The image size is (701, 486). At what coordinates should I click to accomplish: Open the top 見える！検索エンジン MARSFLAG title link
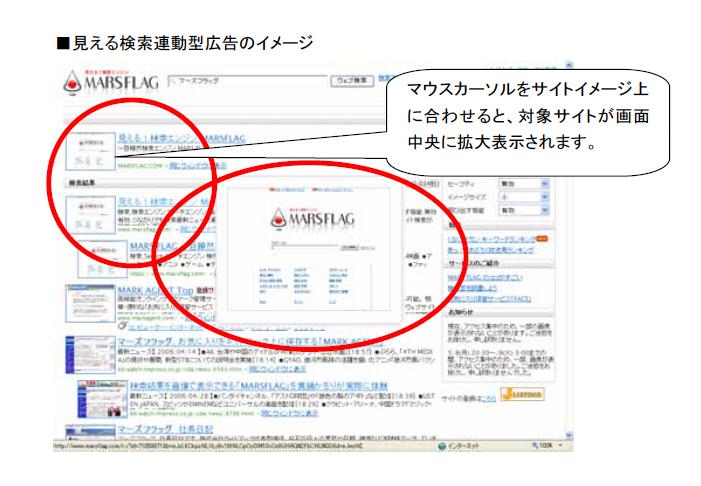(182, 138)
